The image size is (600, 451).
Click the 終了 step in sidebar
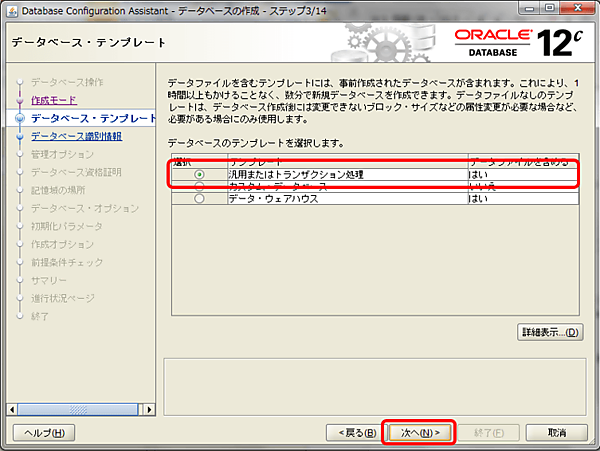point(40,316)
